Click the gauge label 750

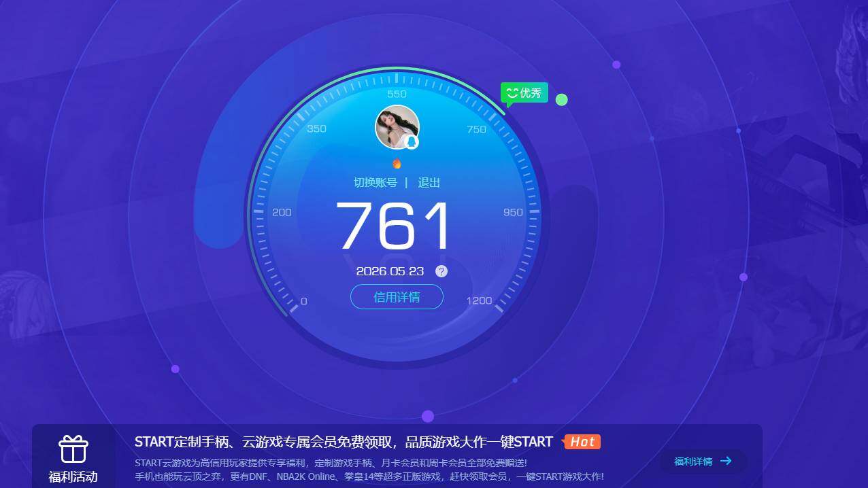tap(477, 129)
